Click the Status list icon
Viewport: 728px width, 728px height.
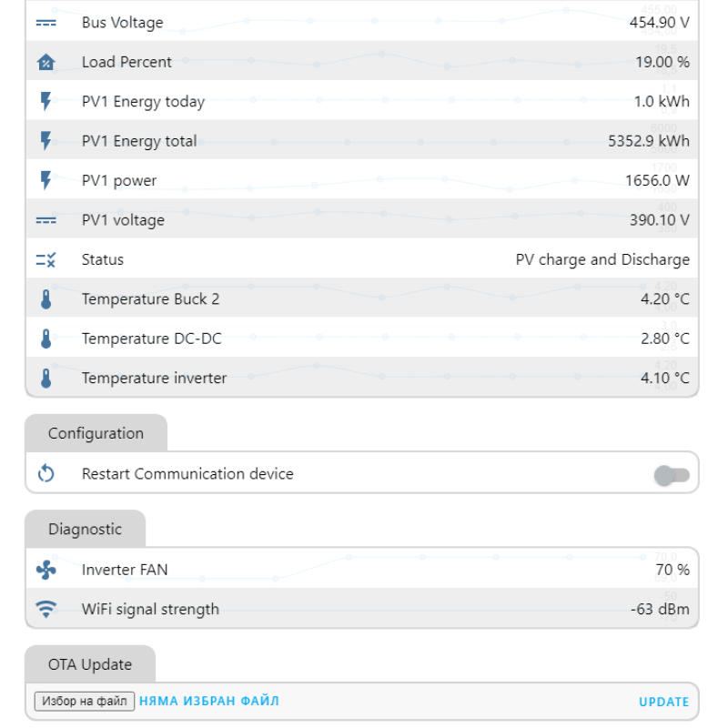click(45, 259)
